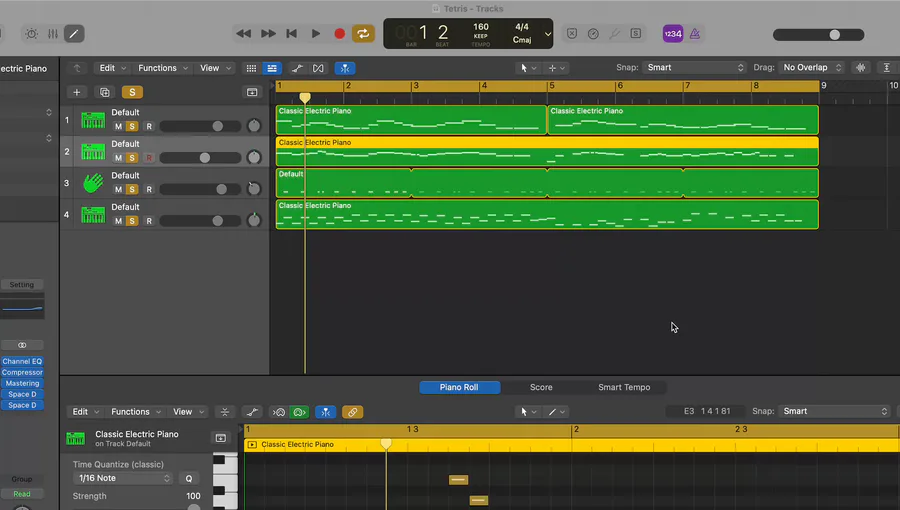Open the Drag No Overlap dropdown
The image size is (900, 510).
pos(812,68)
